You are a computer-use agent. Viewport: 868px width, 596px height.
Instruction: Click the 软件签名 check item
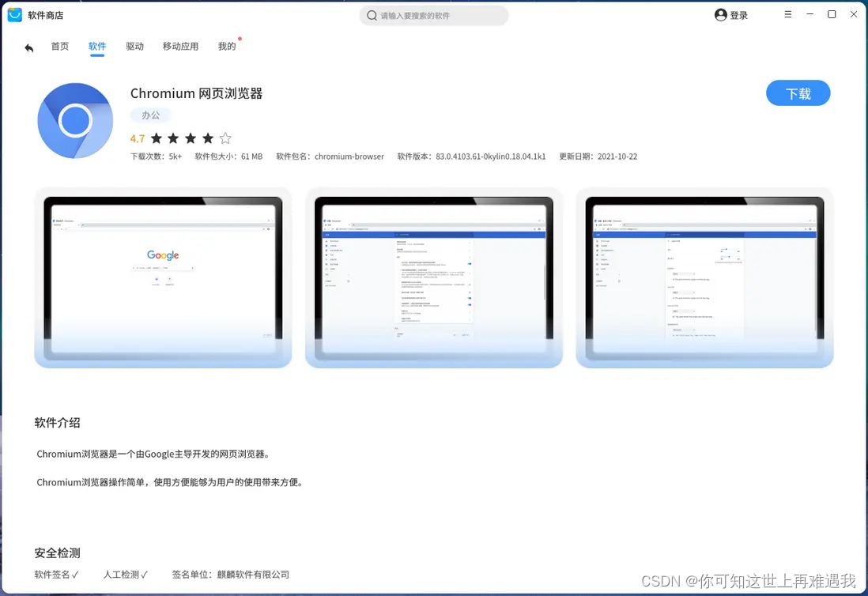tap(56, 575)
